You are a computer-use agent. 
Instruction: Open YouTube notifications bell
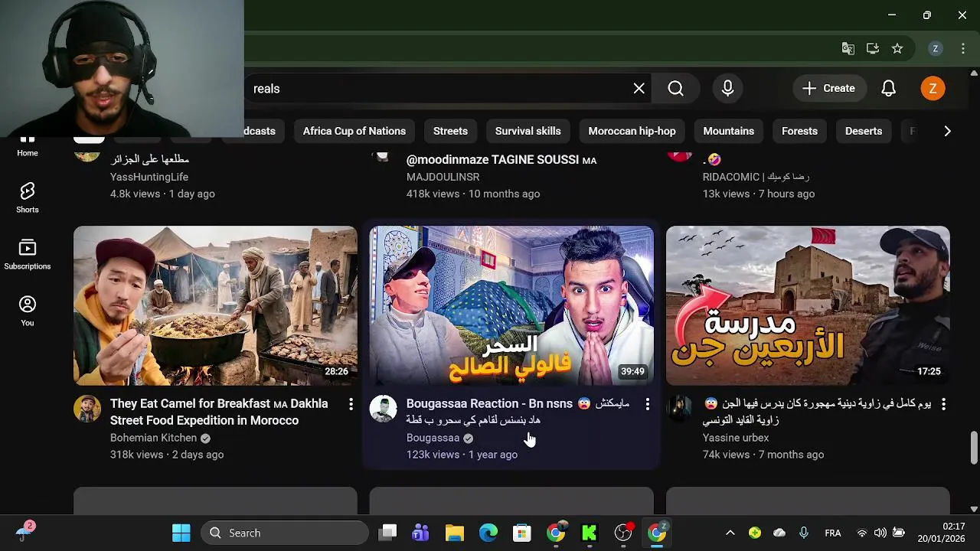pyautogui.click(x=888, y=89)
